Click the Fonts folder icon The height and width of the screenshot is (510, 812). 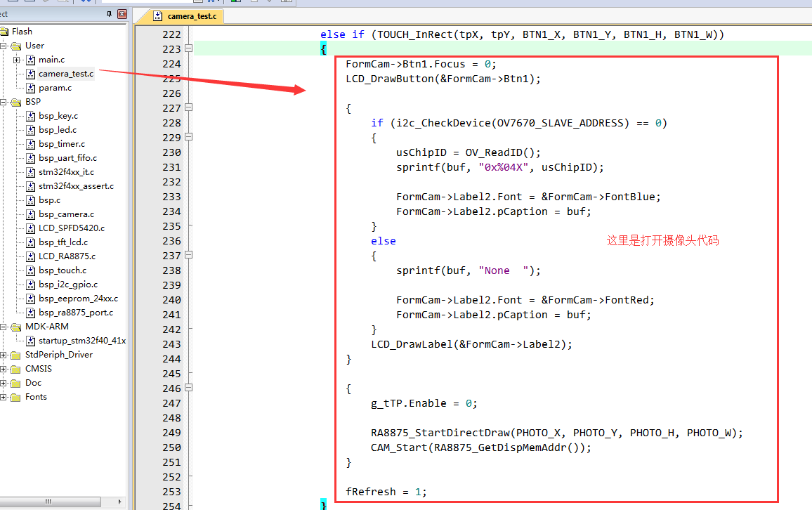coord(16,397)
